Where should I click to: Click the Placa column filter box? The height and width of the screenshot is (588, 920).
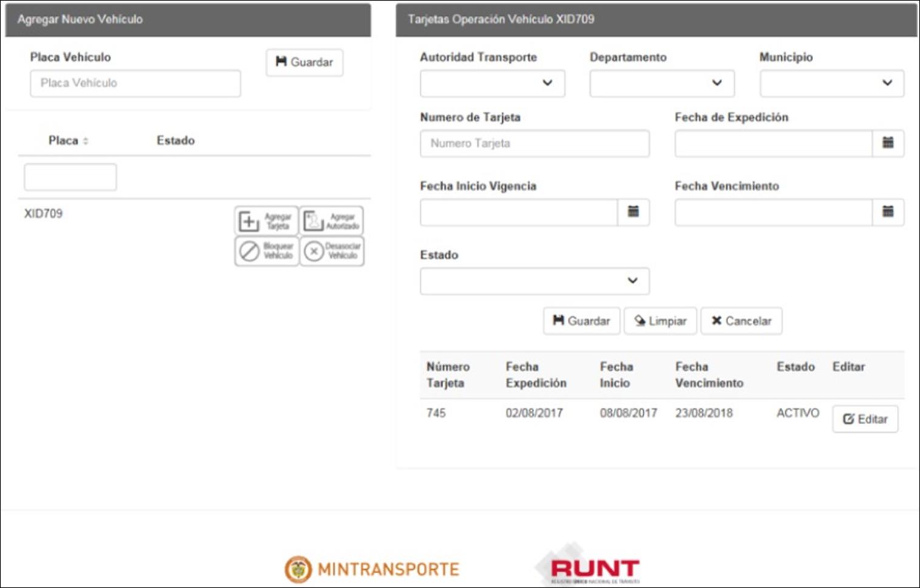click(70, 177)
